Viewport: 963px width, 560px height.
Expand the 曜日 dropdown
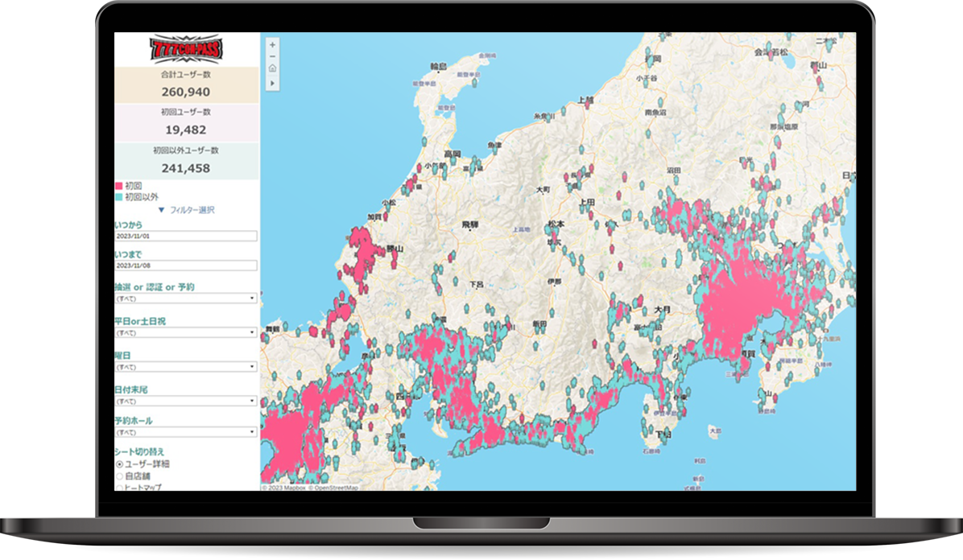point(186,367)
